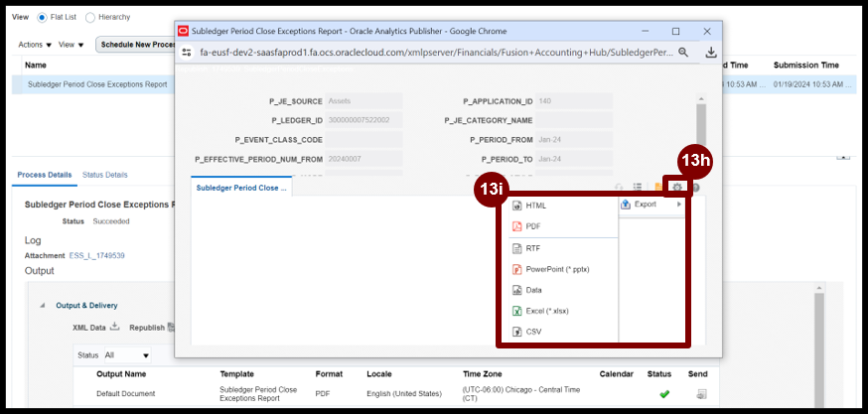
Task: Click the zoom magnifier in the address bar
Action: click(683, 52)
